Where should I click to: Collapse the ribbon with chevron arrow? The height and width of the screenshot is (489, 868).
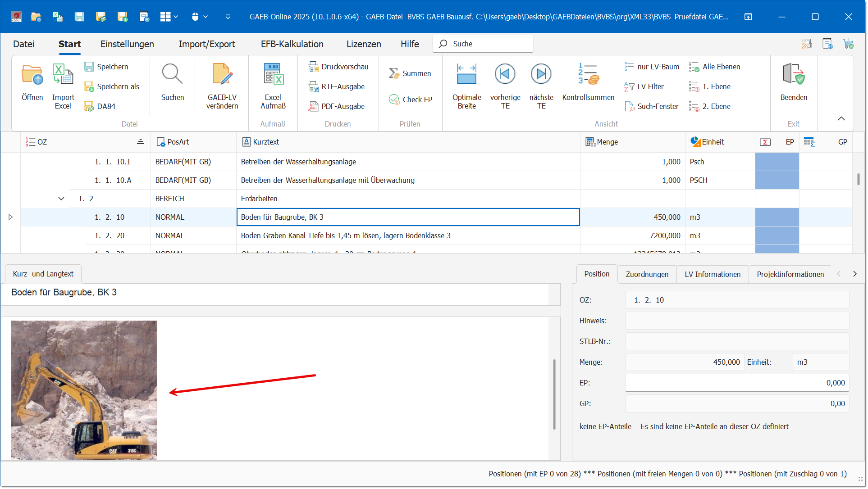(841, 119)
